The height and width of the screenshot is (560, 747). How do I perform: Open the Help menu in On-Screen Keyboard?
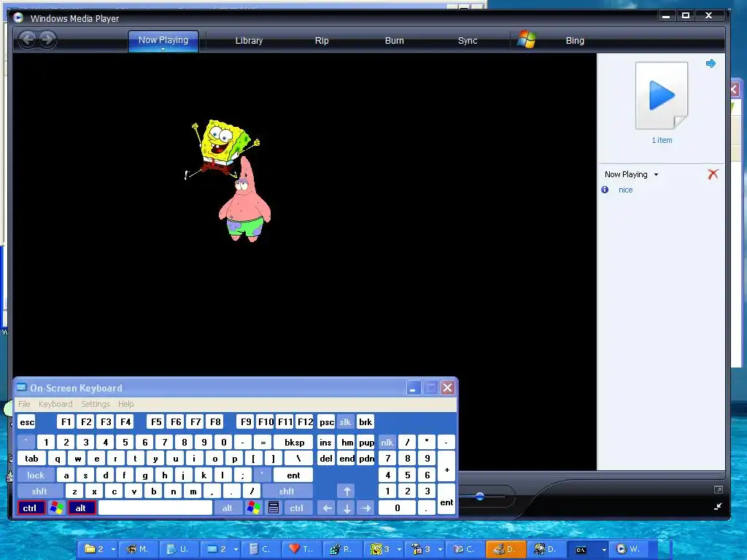[x=125, y=404]
